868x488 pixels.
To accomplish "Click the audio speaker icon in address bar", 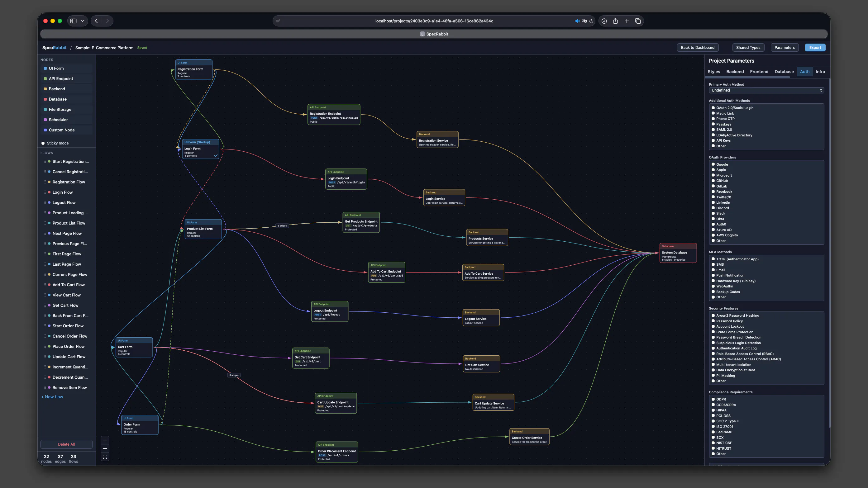I will coord(577,21).
